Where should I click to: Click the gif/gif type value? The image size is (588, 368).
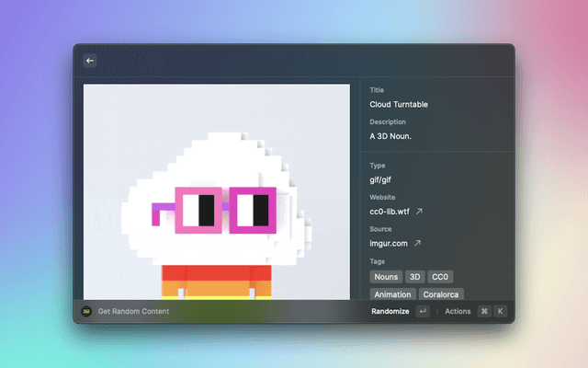pyautogui.click(x=380, y=180)
